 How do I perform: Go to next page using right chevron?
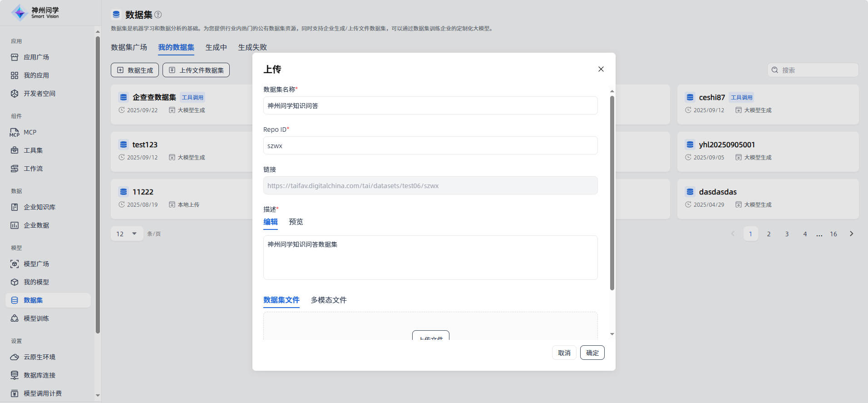click(x=851, y=234)
